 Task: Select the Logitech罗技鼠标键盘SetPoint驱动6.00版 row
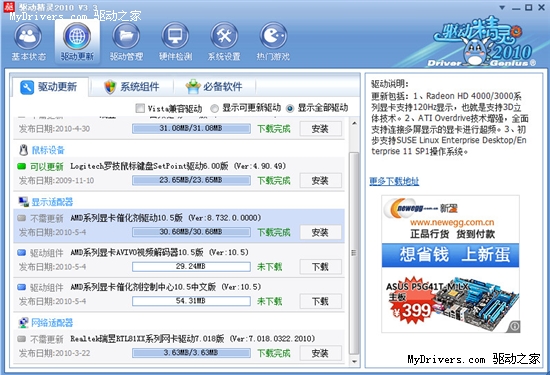pyautogui.click(x=179, y=174)
